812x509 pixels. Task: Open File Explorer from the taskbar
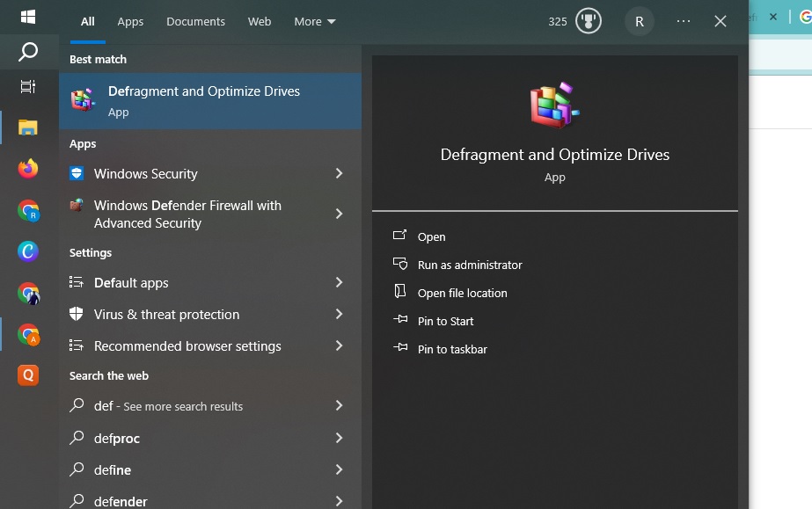tap(28, 127)
